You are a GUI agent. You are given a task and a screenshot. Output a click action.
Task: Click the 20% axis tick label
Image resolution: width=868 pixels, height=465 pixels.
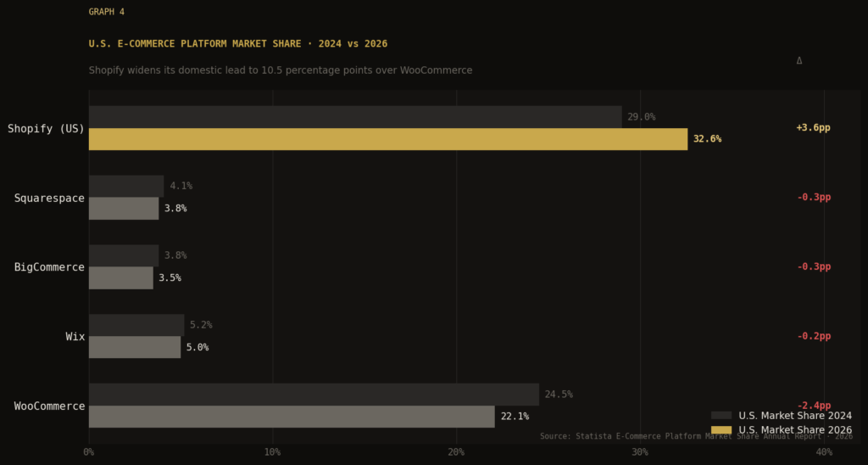click(x=456, y=452)
